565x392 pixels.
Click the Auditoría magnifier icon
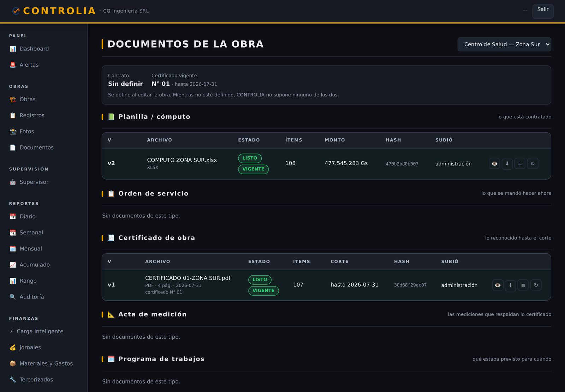[13, 297]
